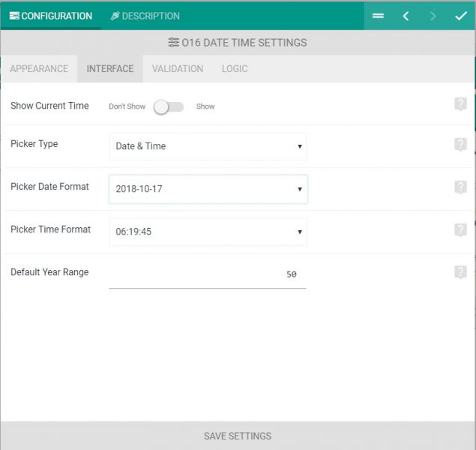Expand the Picker Time Format dropdown

click(x=208, y=232)
